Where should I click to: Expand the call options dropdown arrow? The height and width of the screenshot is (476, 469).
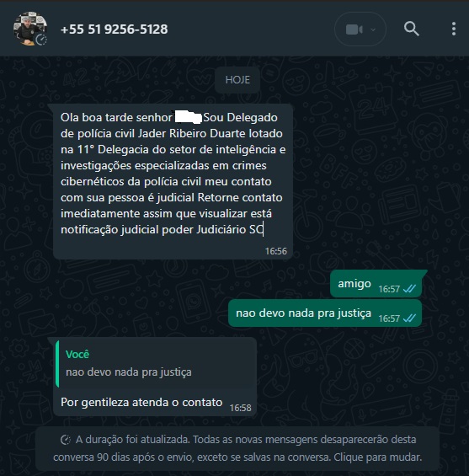pos(373,29)
